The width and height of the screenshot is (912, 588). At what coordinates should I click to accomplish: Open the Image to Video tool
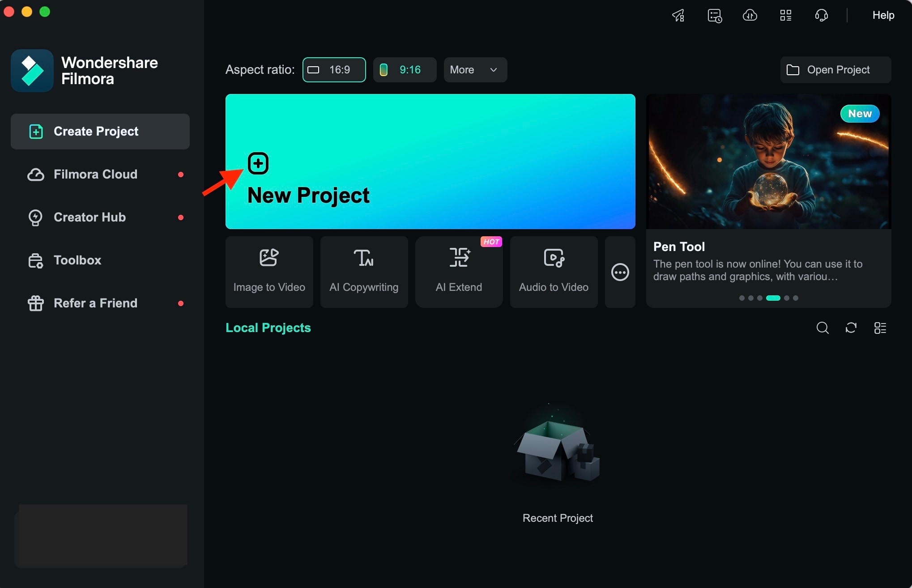coord(269,272)
